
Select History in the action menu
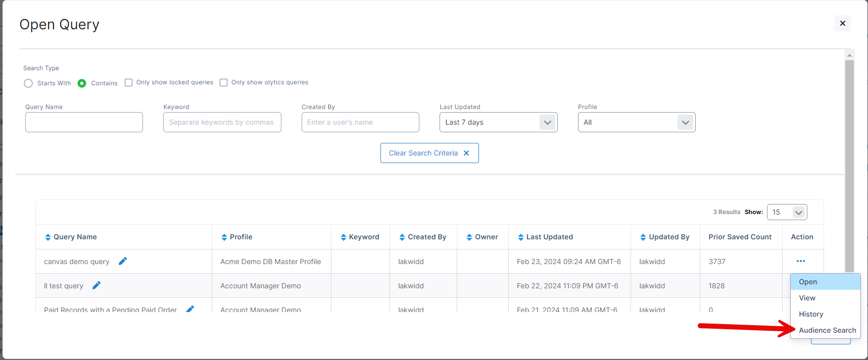[x=811, y=314]
